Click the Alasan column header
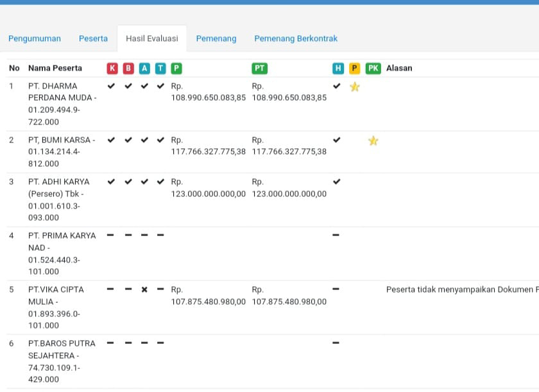 click(x=399, y=68)
